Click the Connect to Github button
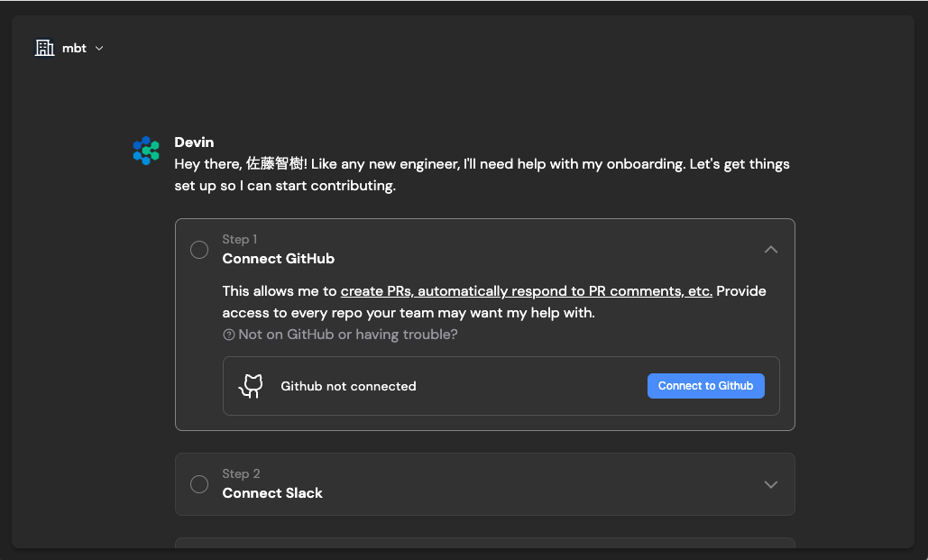The width and height of the screenshot is (928, 560). tap(705, 386)
